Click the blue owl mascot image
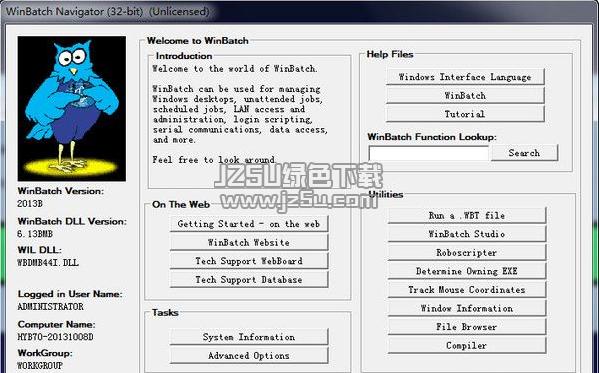The height and width of the screenshot is (373, 599). coord(71,109)
